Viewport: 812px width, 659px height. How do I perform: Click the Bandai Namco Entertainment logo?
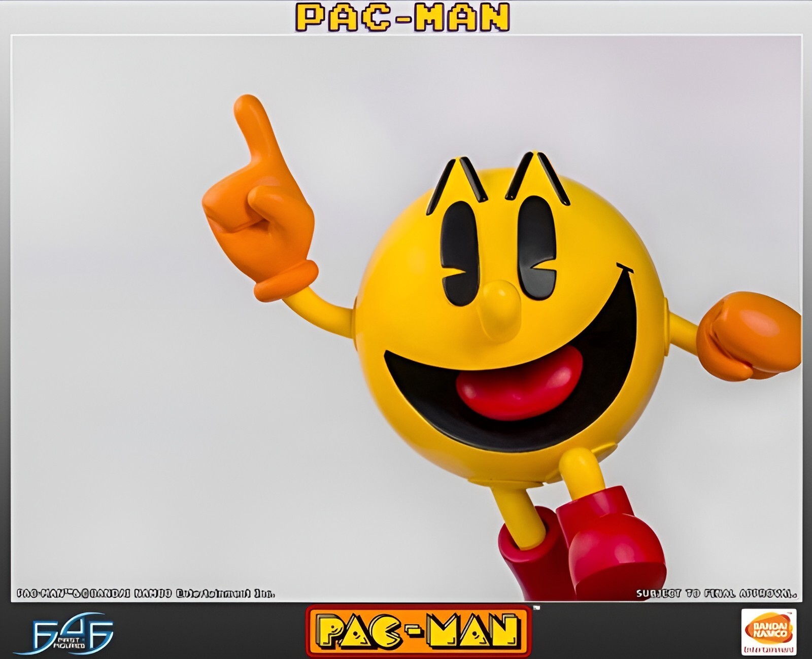(x=769, y=632)
